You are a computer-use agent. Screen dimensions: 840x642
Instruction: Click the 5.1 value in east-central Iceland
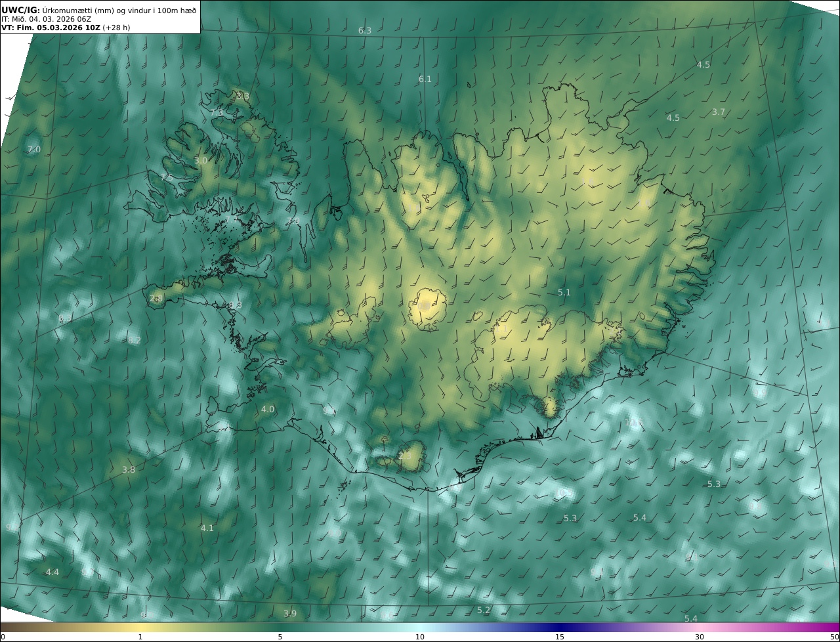(564, 293)
